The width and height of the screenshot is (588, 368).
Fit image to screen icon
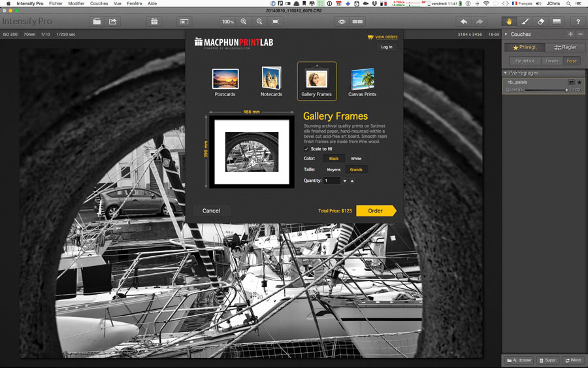coord(275,22)
